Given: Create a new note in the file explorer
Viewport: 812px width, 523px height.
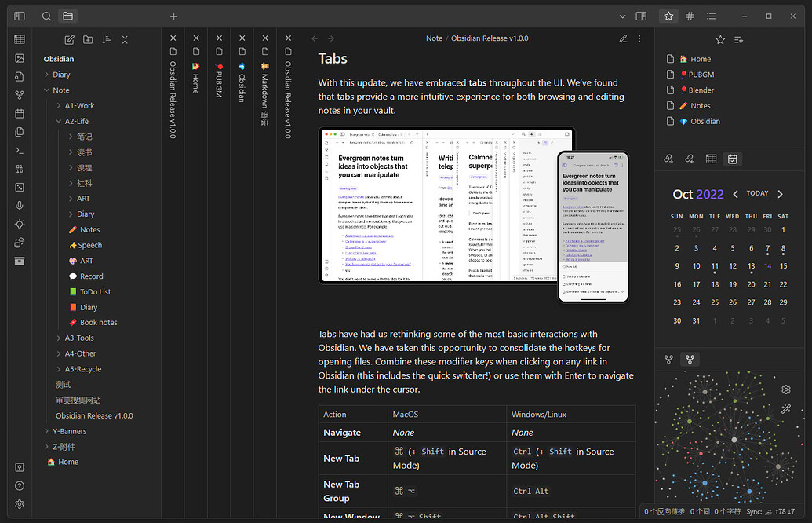Looking at the screenshot, I should coord(70,40).
